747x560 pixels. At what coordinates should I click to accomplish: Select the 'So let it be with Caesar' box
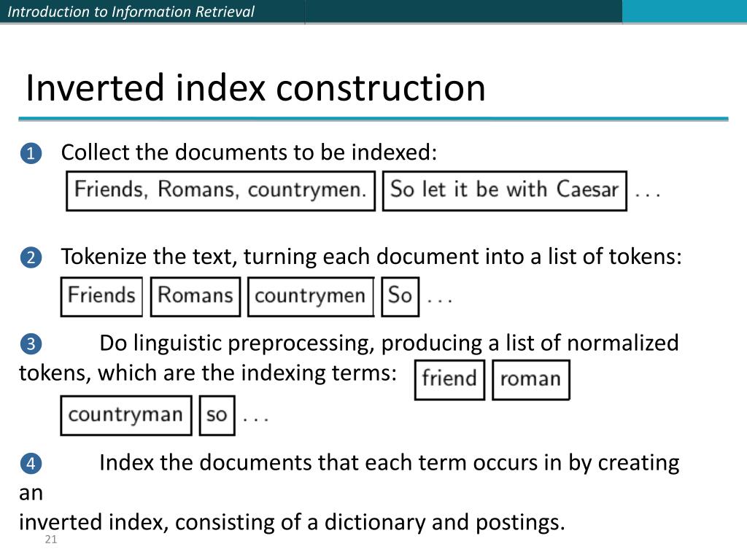click(505, 190)
